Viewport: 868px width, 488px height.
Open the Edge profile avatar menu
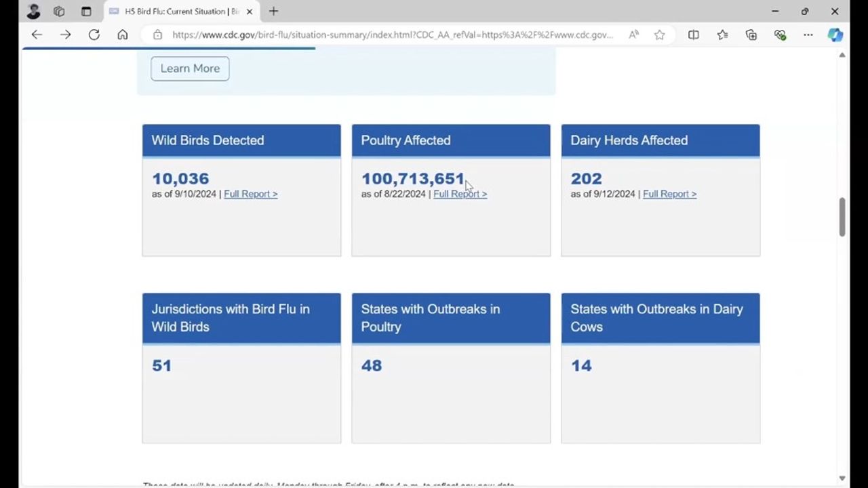click(x=33, y=12)
